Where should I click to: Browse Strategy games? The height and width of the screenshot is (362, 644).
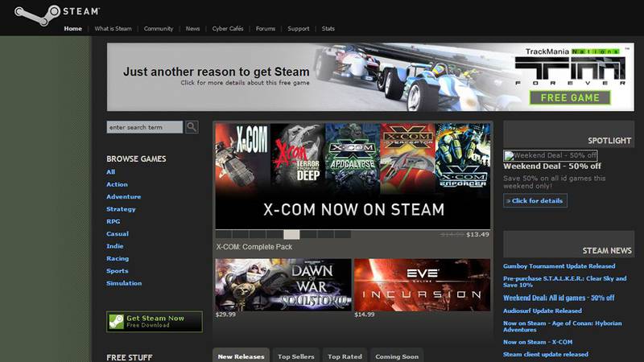(121, 209)
